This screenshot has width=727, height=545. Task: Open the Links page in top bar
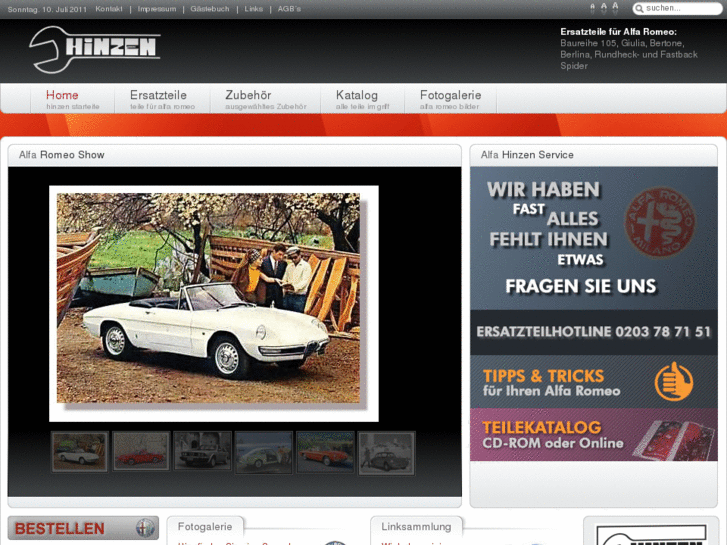click(254, 9)
